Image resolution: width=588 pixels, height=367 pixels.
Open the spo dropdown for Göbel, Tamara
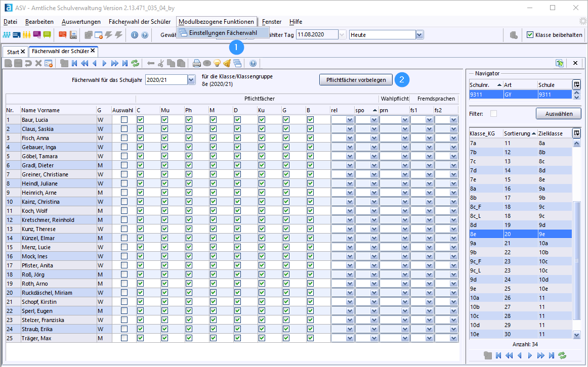point(374,156)
